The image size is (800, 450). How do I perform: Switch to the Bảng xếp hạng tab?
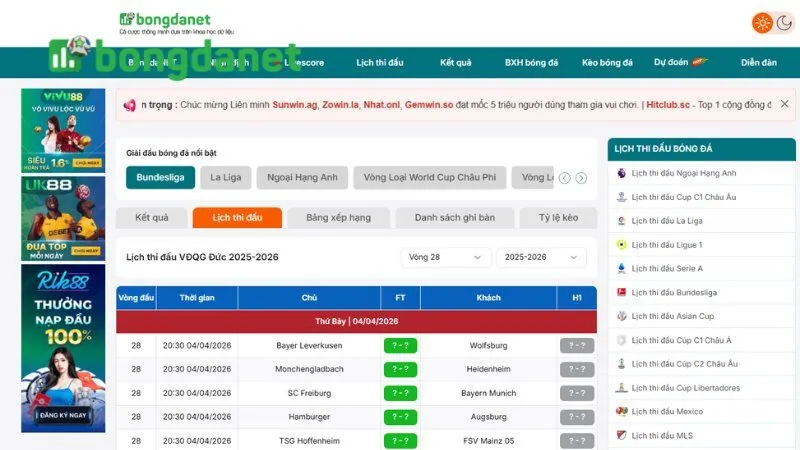pos(338,218)
